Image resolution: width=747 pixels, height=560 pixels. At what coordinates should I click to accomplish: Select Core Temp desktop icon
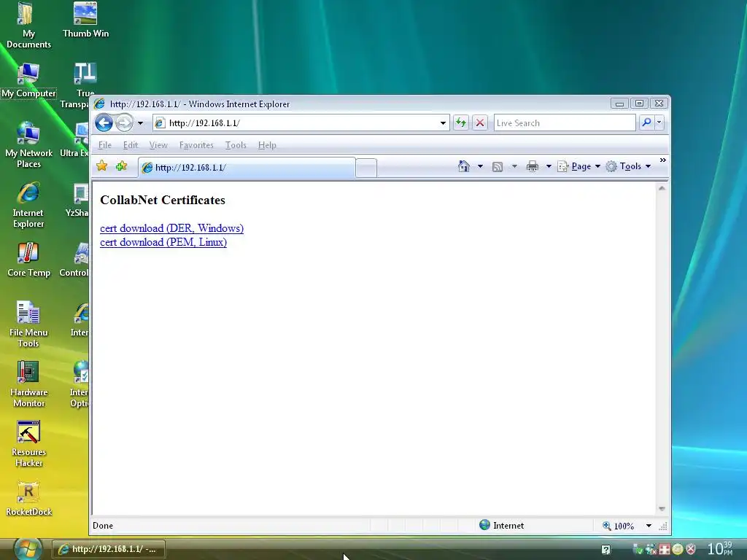(28, 260)
